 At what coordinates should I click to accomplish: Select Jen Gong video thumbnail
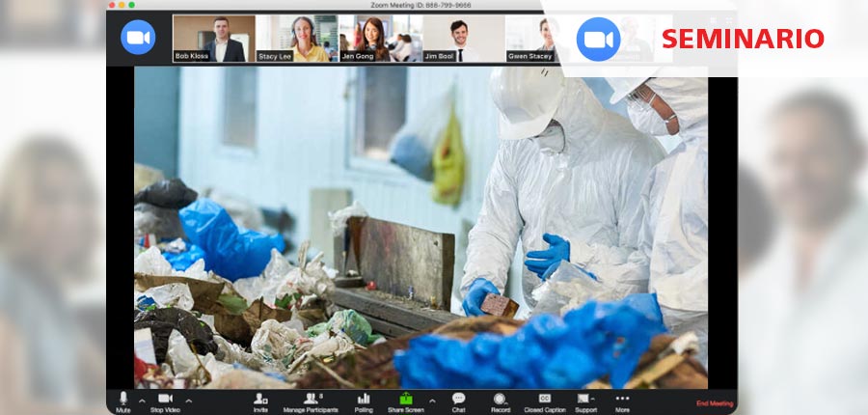[x=379, y=39]
